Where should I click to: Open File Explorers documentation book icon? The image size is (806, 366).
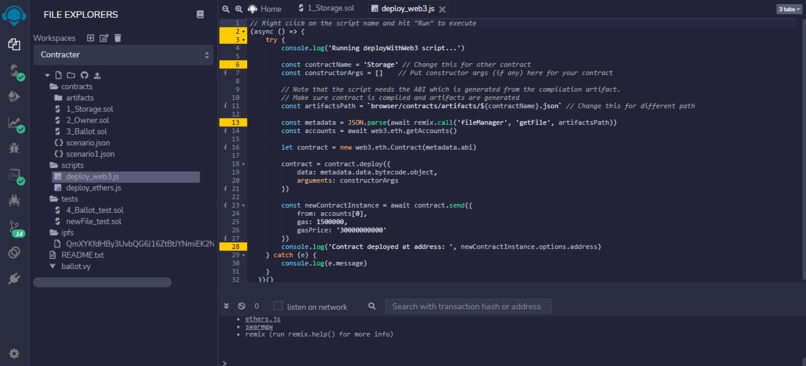tap(200, 15)
